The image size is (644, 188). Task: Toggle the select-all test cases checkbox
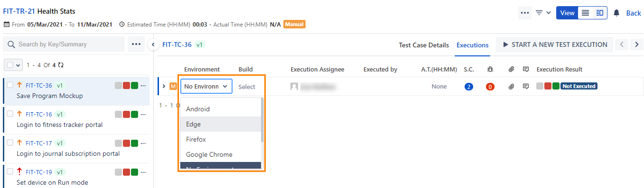click(x=9, y=65)
